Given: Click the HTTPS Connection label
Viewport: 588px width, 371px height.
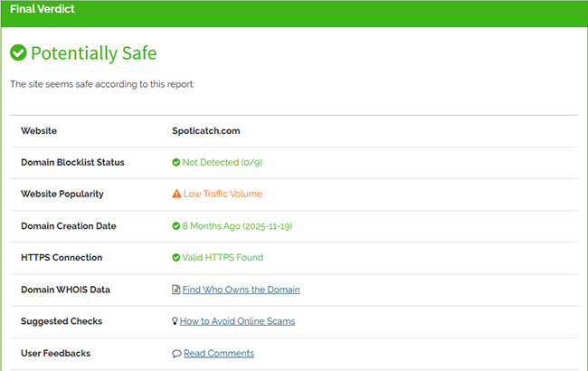Looking at the screenshot, I should click(x=62, y=257).
